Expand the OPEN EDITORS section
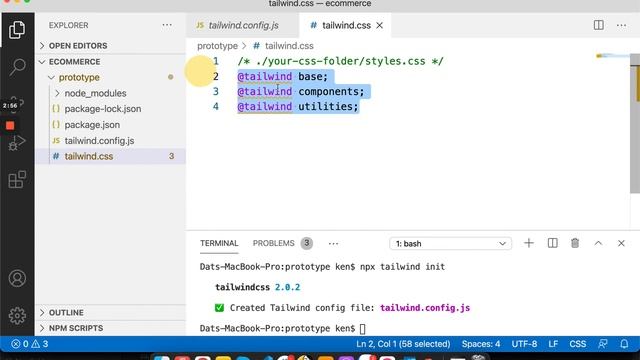 (x=110, y=46)
